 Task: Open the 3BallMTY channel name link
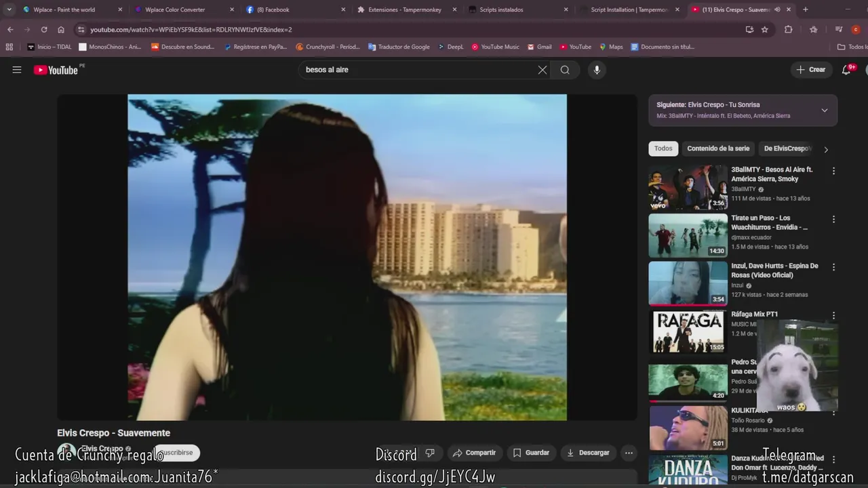click(x=743, y=189)
